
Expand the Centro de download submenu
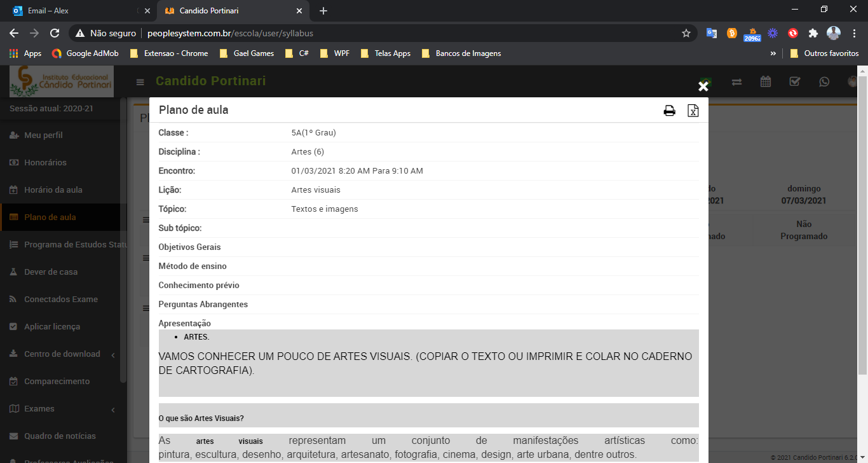click(x=113, y=354)
